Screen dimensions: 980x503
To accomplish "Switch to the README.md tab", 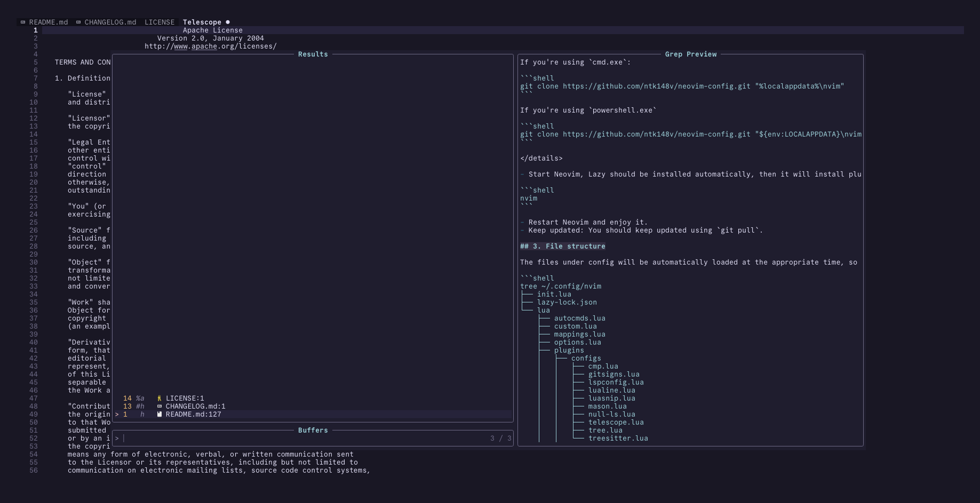I will click(x=48, y=22).
